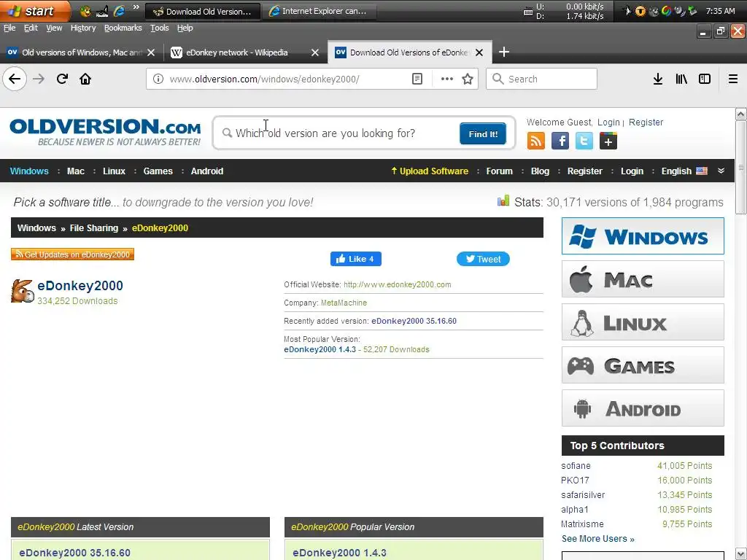Open the recently added eDonkey2000 35.16.60 link
This screenshot has width=747, height=560.
pos(414,321)
